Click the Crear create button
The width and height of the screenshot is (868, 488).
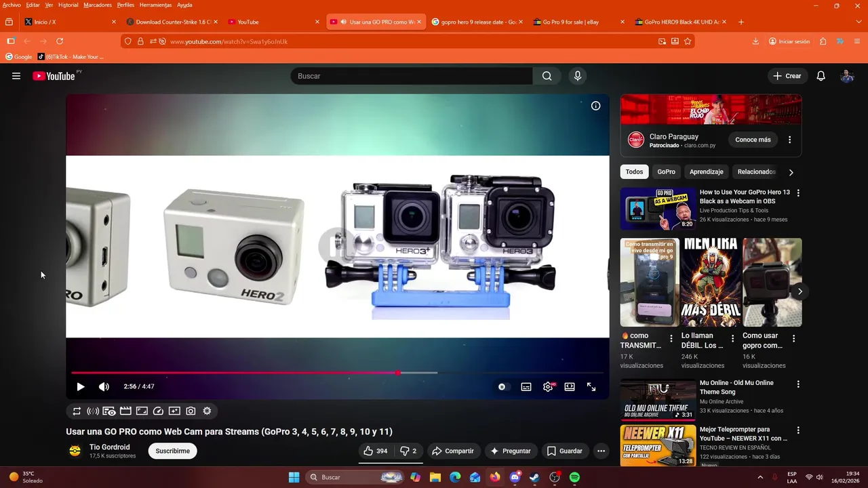(x=787, y=76)
